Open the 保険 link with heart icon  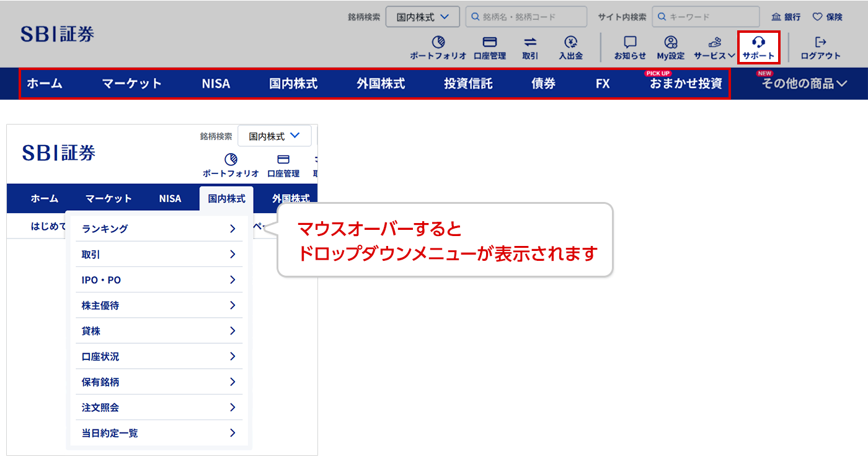pos(827,17)
